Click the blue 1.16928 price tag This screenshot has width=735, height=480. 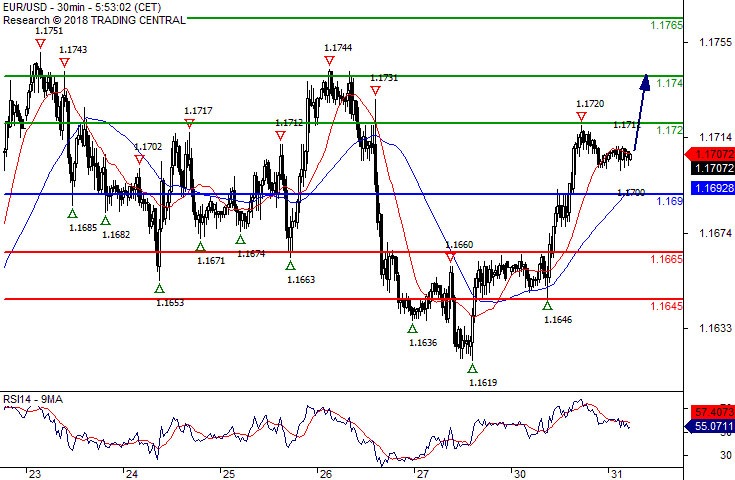713,188
